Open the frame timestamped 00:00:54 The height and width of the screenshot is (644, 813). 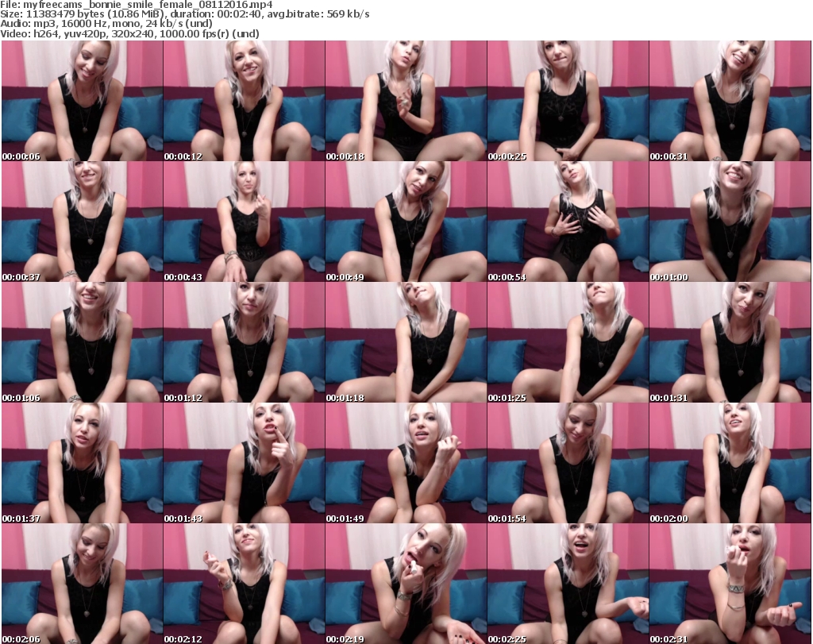pyautogui.click(x=568, y=222)
